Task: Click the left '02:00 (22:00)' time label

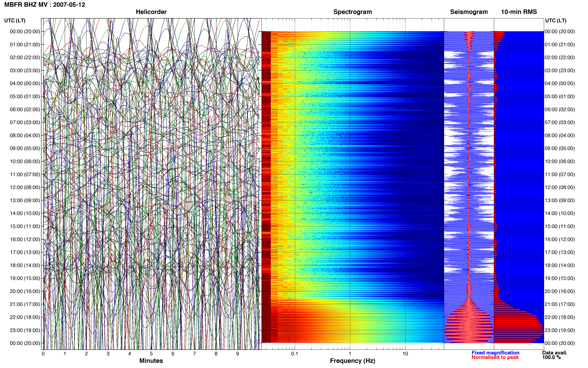Action: pos(25,57)
